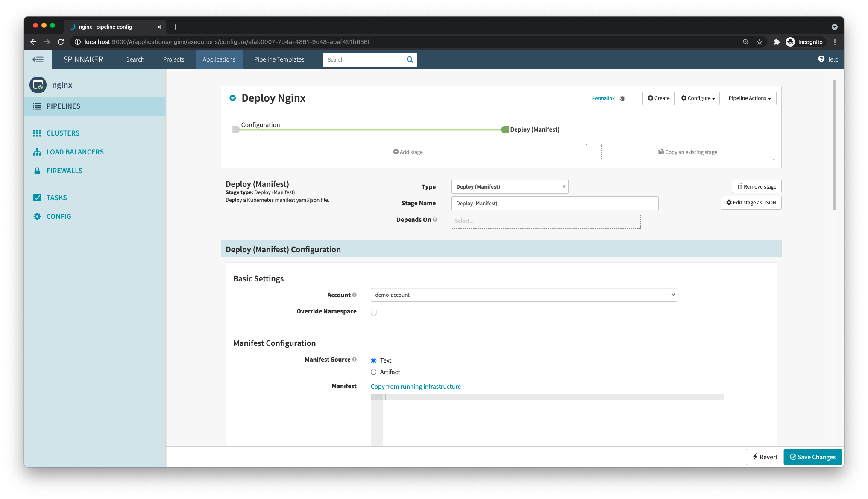Open the Account dropdown

coord(524,295)
